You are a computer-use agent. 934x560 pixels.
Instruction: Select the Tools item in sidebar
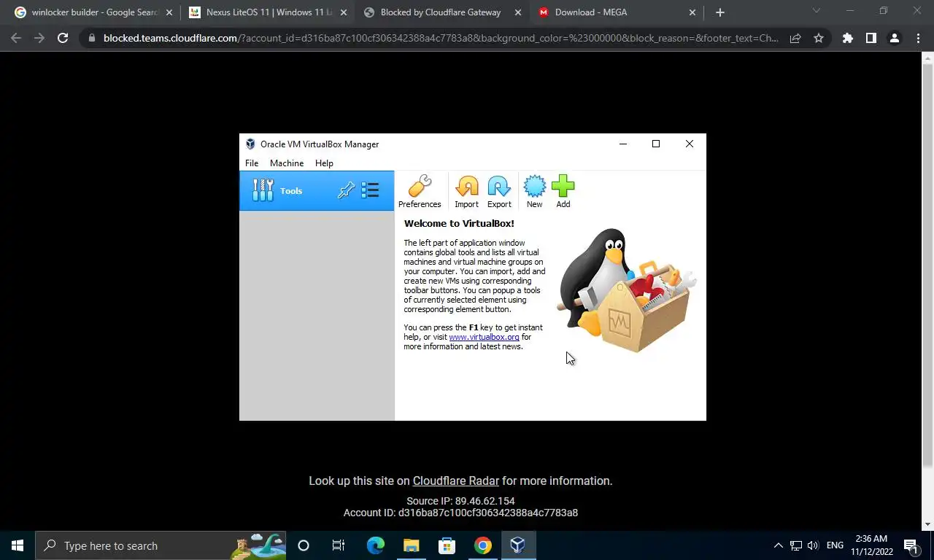pos(317,191)
